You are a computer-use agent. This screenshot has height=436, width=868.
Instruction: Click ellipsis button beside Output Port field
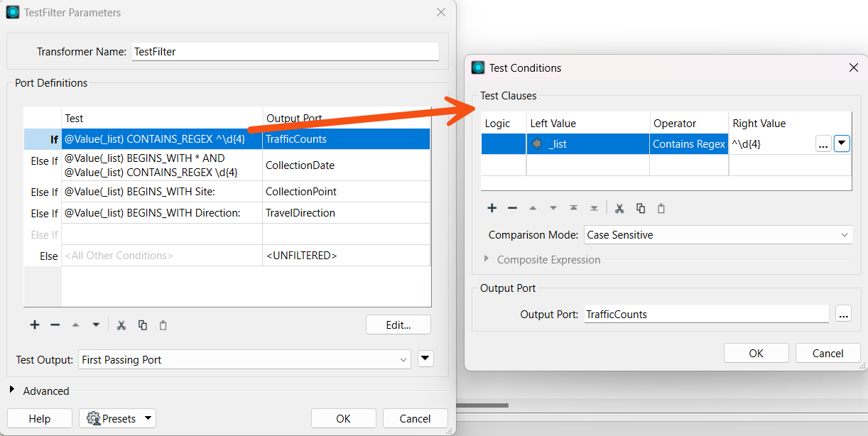(x=842, y=314)
